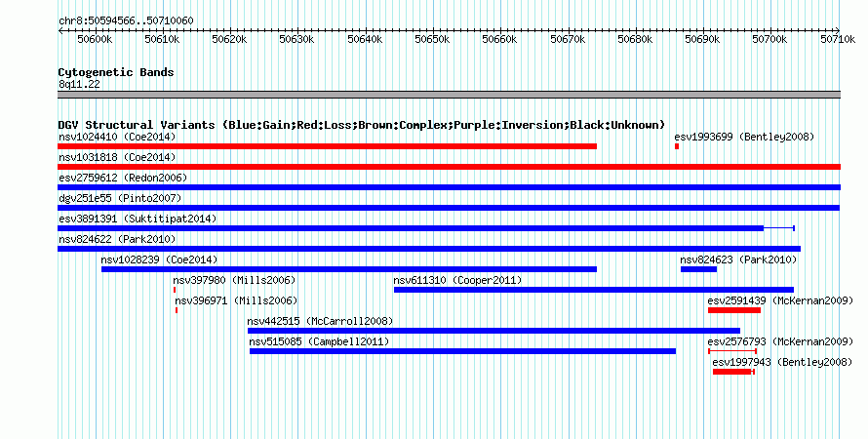
Task: Open the nsv1031818 (Coe2014) label link
Action: coord(117,157)
